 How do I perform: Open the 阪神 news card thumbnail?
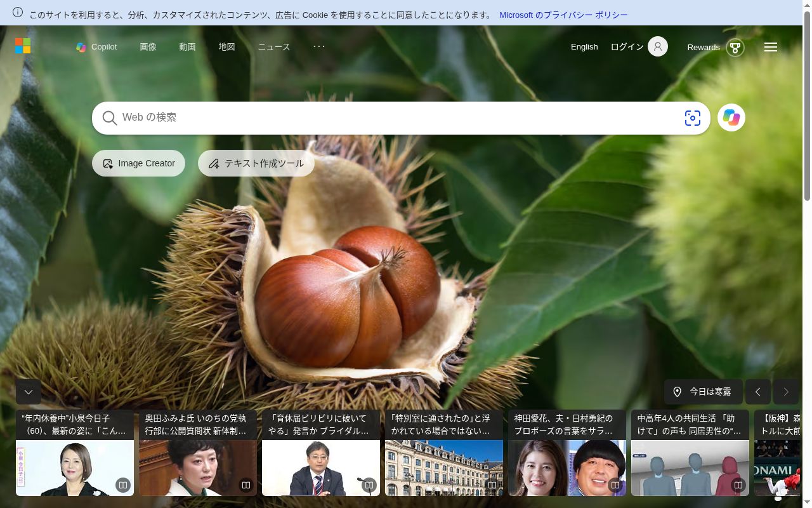[x=778, y=468]
